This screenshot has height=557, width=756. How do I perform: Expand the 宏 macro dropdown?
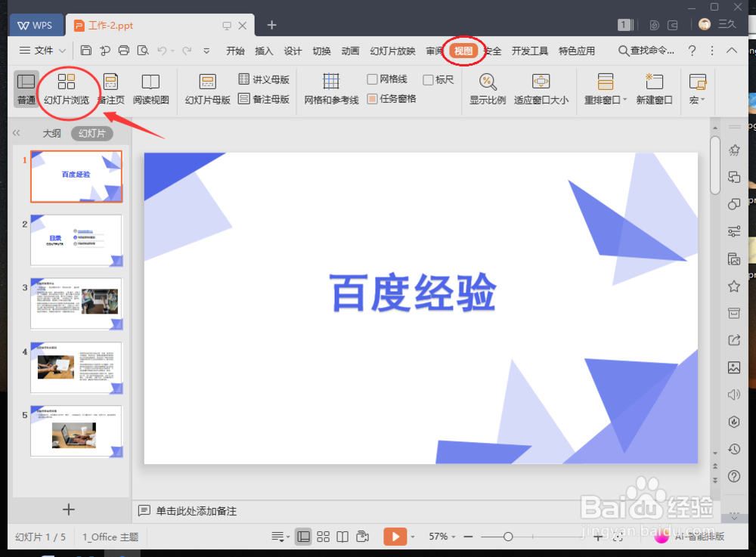pyautogui.click(x=702, y=100)
